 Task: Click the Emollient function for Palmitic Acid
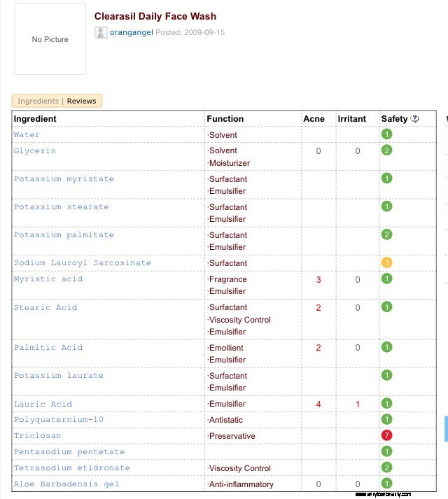[226, 348]
